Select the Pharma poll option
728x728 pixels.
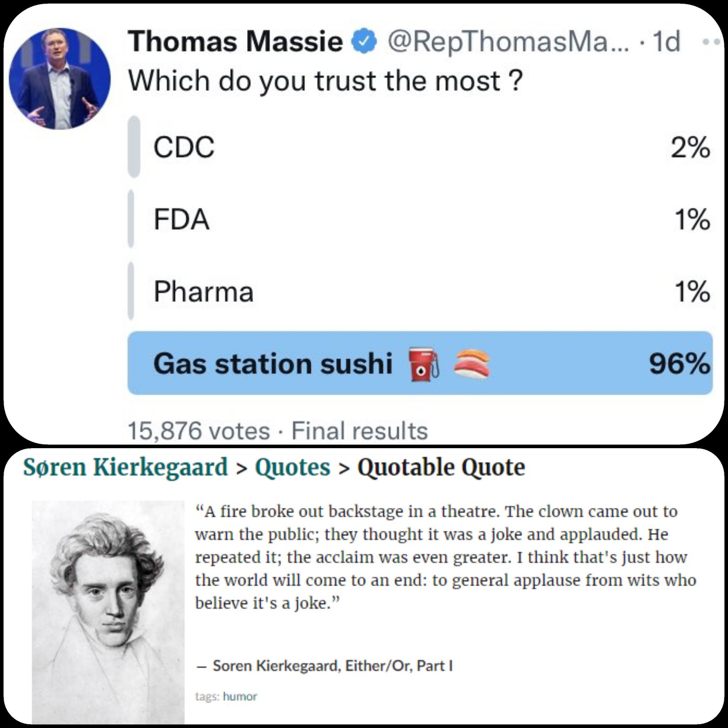pos(420,292)
